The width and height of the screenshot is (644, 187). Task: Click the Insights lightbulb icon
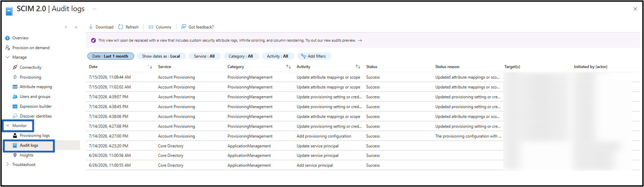(x=15, y=155)
